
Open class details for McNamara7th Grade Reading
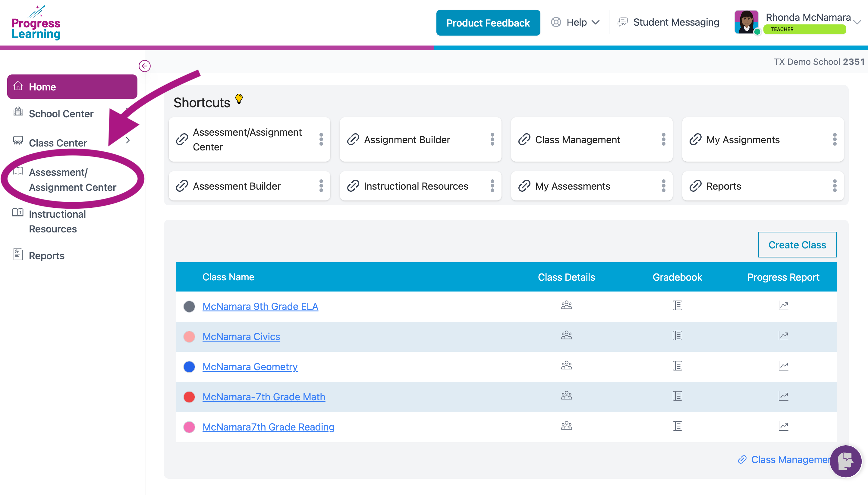[566, 426]
